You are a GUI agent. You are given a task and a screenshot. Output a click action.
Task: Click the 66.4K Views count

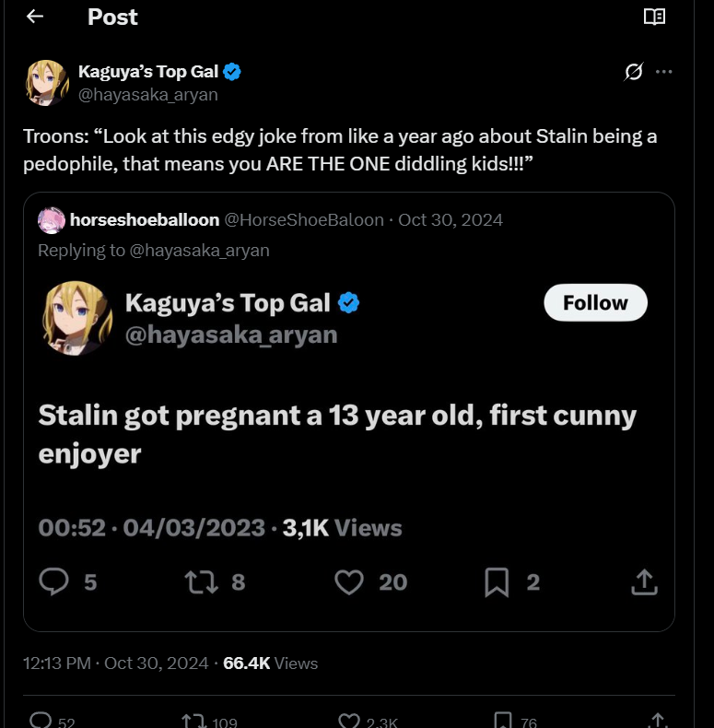[x=270, y=663]
